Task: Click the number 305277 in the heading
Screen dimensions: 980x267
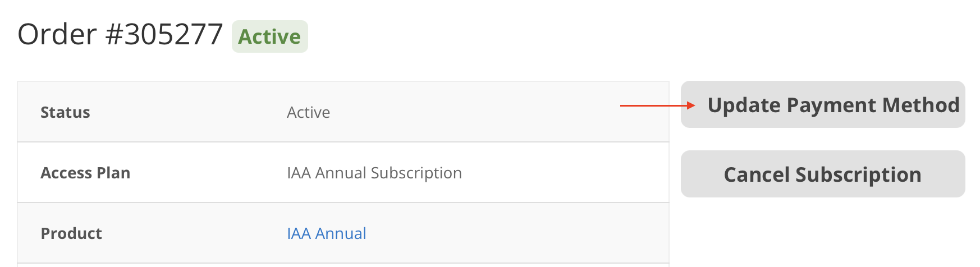Action: pos(173,35)
